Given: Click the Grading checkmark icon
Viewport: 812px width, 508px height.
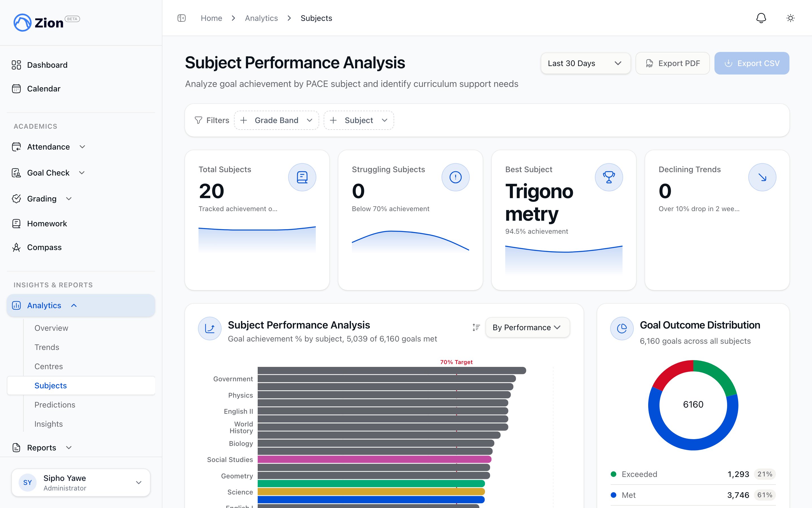Looking at the screenshot, I should coord(16,199).
